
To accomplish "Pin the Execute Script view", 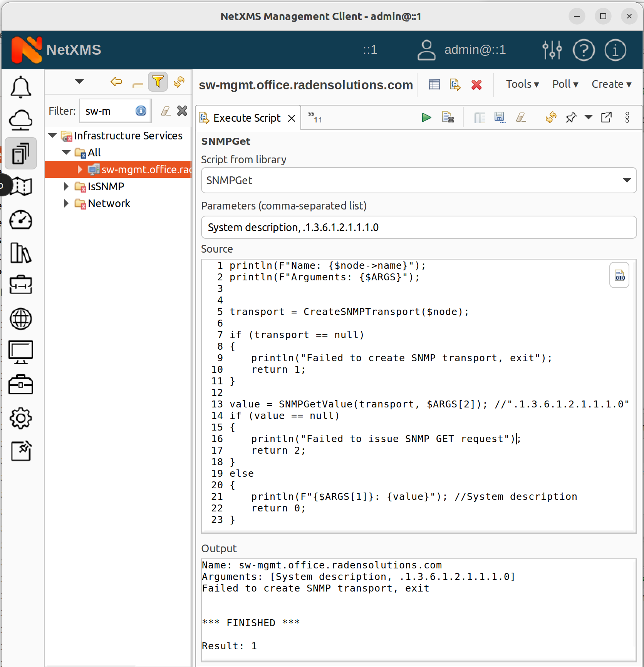I will click(572, 117).
